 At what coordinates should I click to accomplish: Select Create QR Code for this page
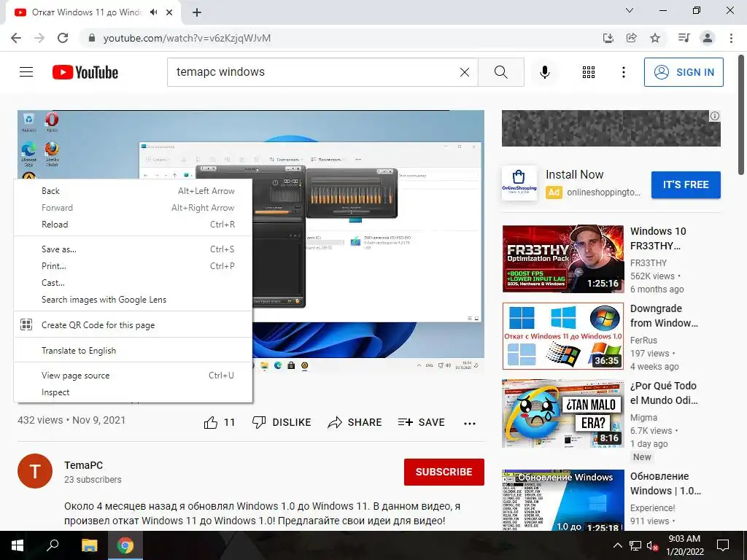[x=133, y=324]
